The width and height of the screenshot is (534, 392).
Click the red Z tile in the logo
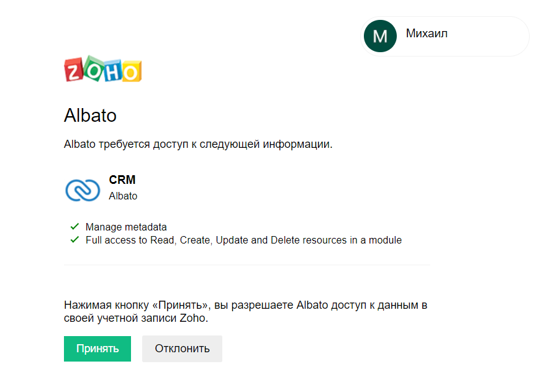pos(74,71)
